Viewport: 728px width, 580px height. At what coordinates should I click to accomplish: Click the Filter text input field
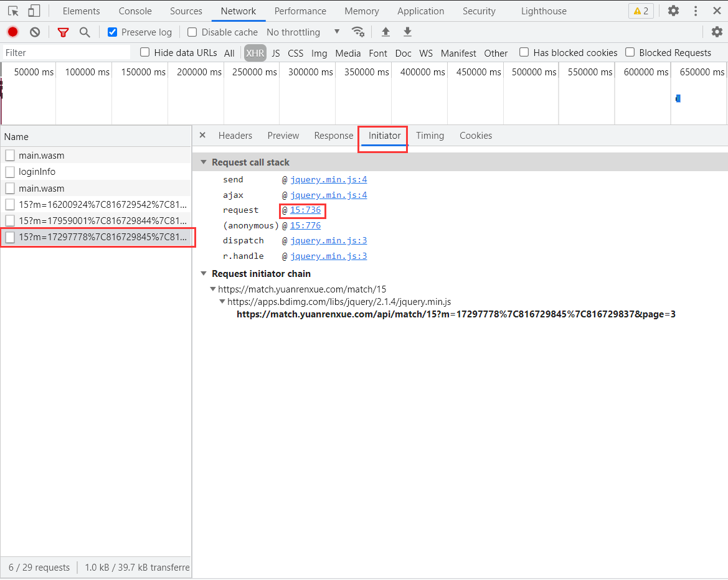pos(66,53)
